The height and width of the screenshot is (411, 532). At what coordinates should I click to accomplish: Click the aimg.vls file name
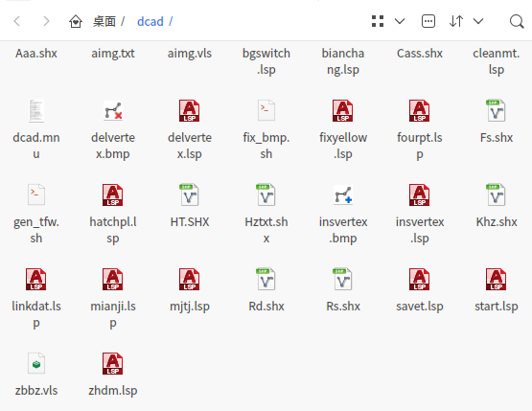pyautogui.click(x=190, y=54)
